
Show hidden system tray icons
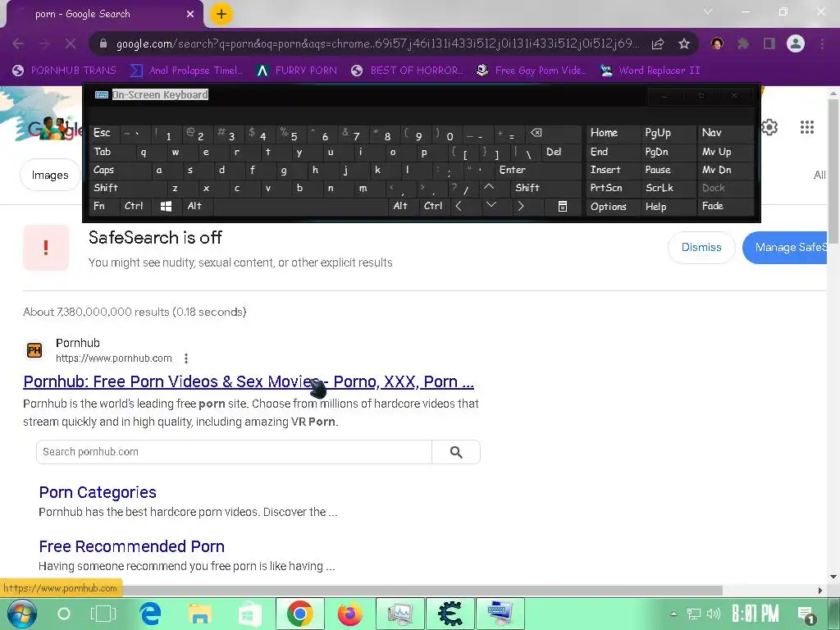click(x=673, y=614)
